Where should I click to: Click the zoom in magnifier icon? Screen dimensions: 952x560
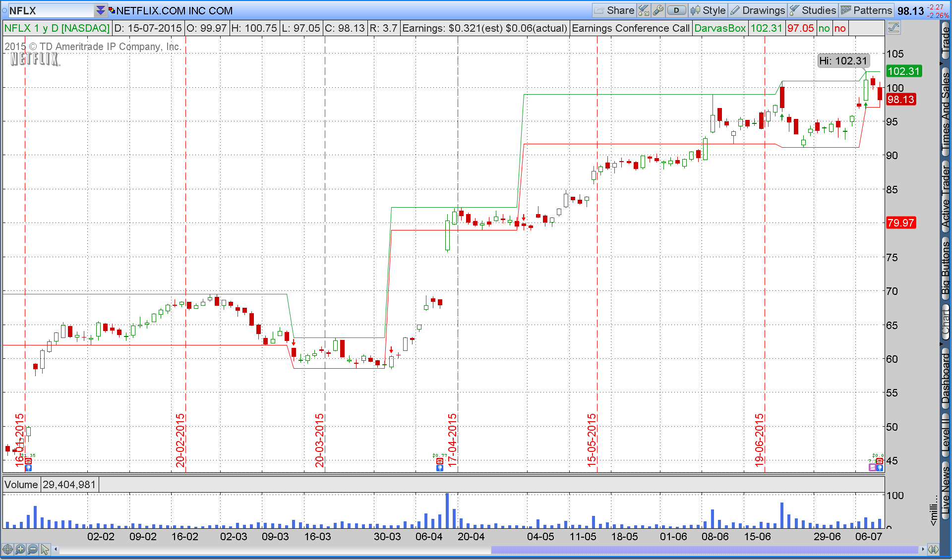click(20, 549)
